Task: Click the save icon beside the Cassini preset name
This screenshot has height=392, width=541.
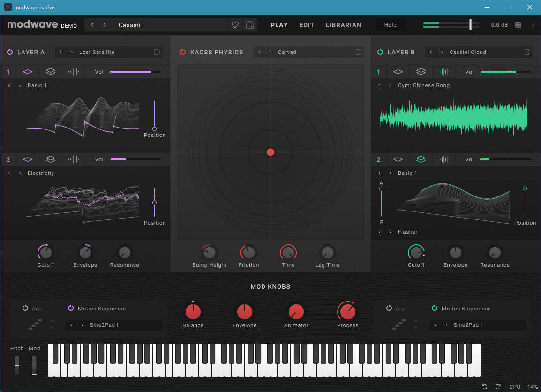Action: pos(249,25)
